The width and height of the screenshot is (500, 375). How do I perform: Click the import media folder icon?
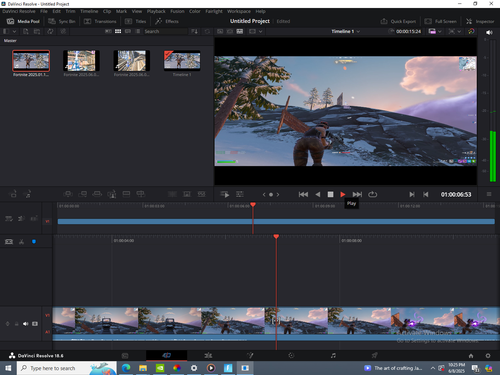click(x=37, y=31)
